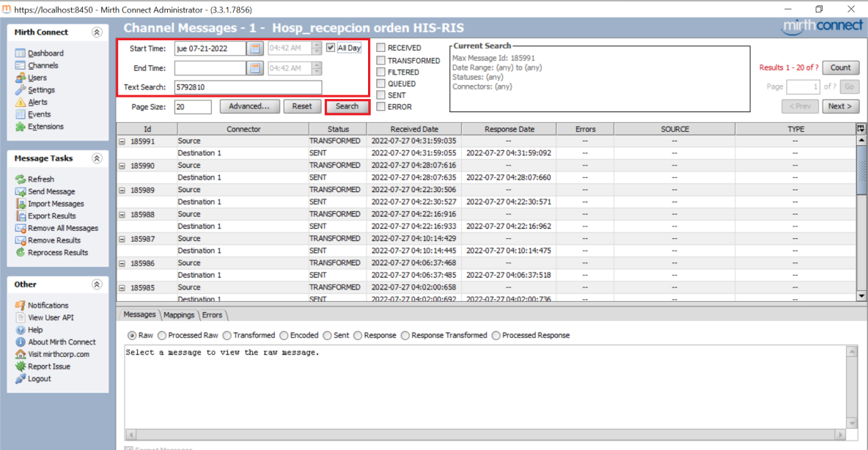
Task: Enable the ERROR status checkbox
Action: click(x=381, y=107)
